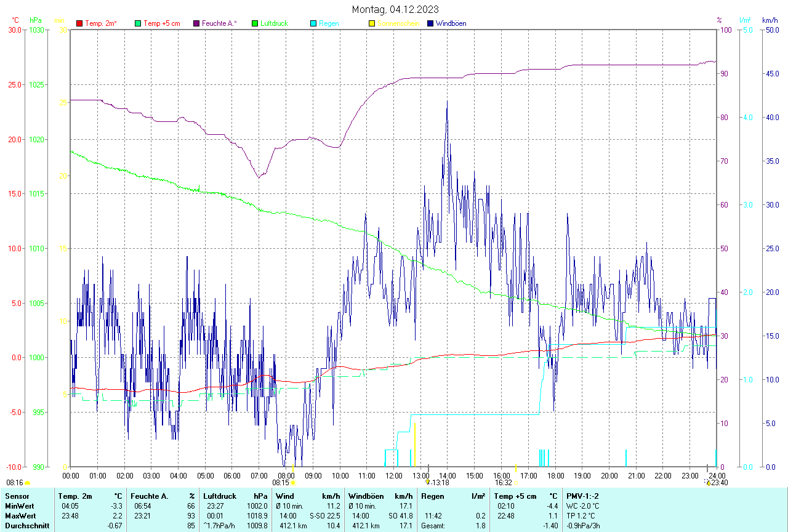Click the '00:00' time axis label

click(x=71, y=475)
